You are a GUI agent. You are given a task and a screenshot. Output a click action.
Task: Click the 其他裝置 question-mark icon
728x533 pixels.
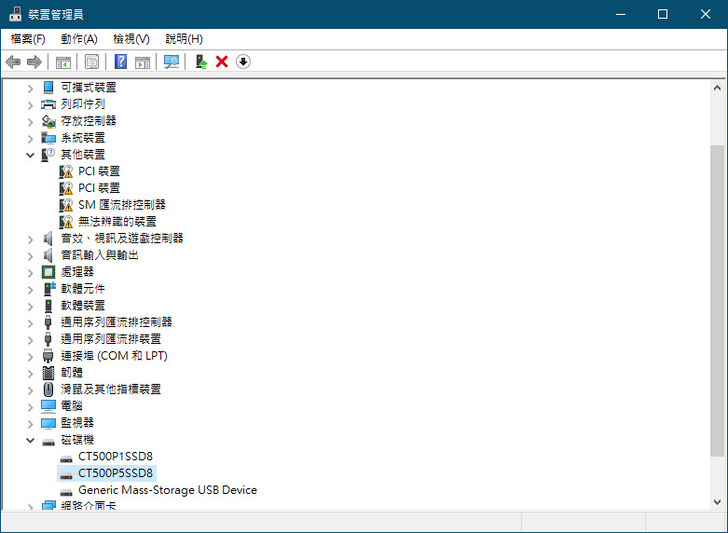click(48, 155)
